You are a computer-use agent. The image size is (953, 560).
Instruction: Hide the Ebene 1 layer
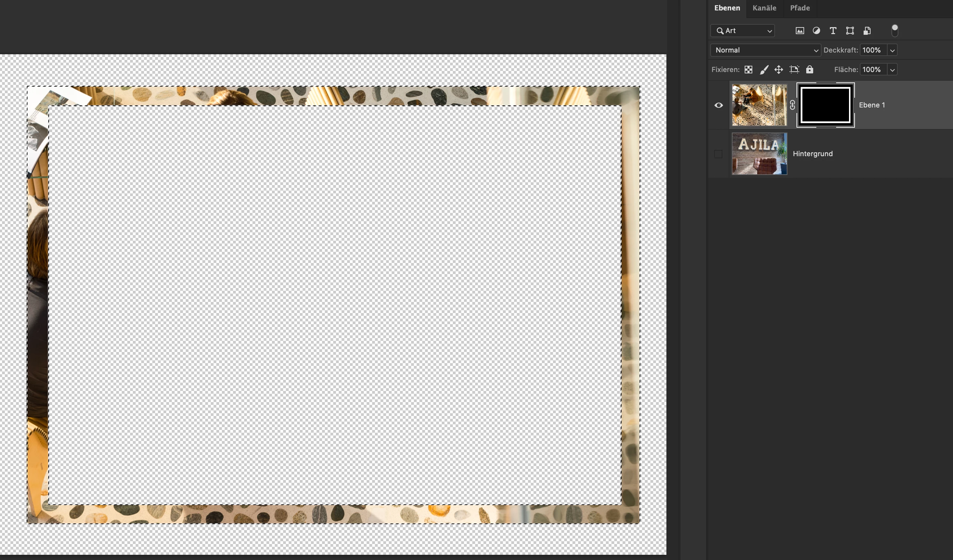click(719, 105)
